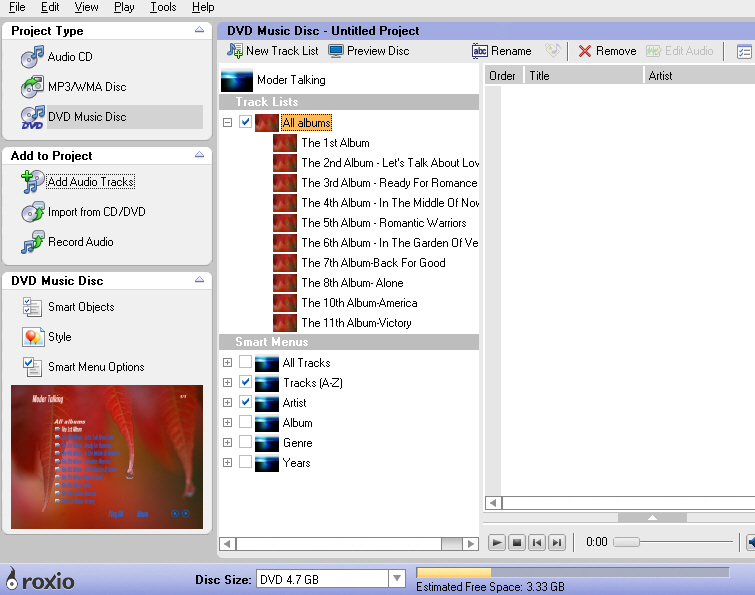Viewport: 755px width, 595px height.
Task: Select The 8th Album- Alone
Action: 352,283
